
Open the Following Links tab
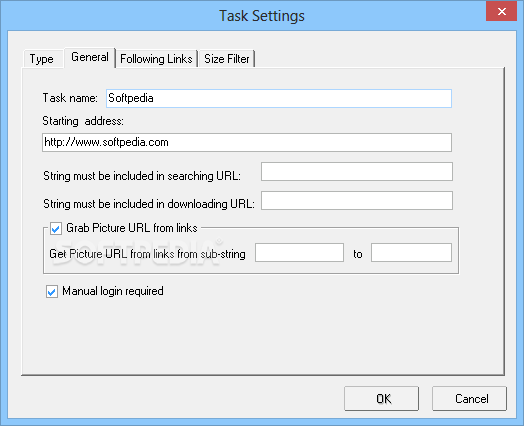(x=156, y=59)
